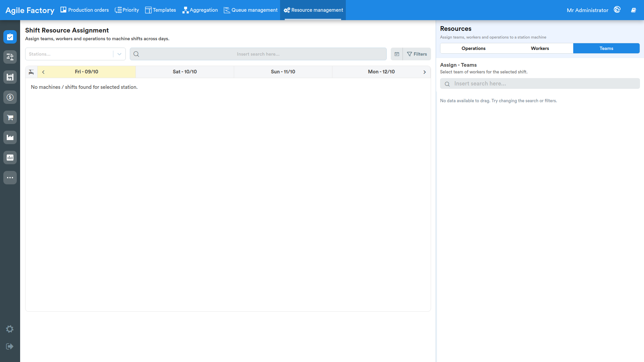Switch to the Operations tab
This screenshot has width=644, height=362.
tap(473, 48)
